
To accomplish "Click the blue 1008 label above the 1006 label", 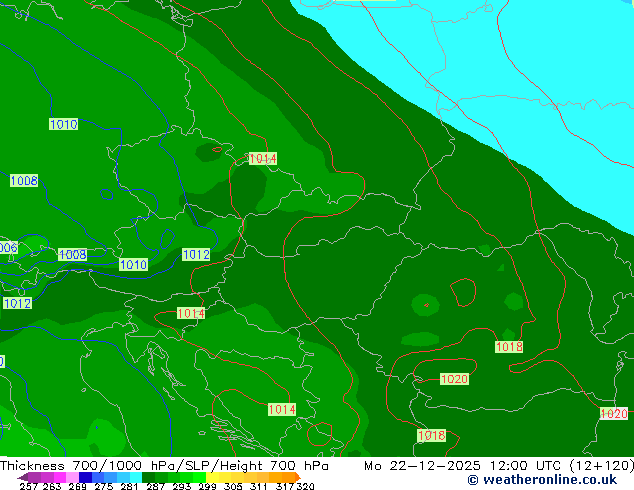I will tap(24, 181).
